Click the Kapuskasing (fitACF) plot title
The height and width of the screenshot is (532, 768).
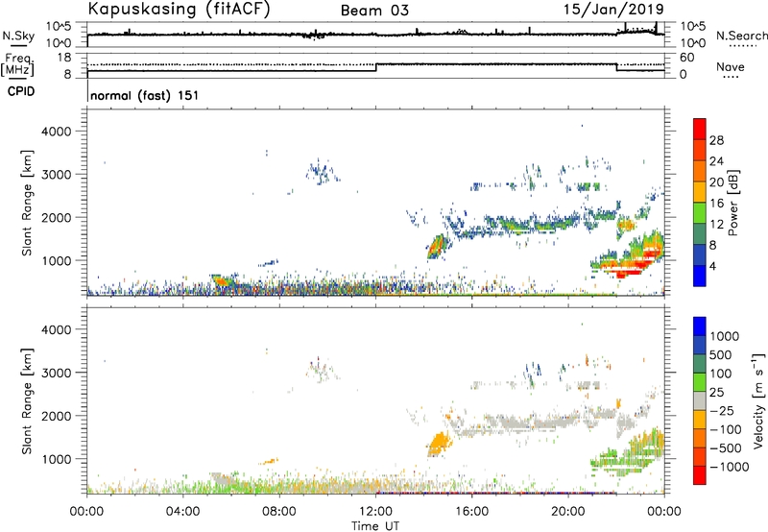click(179, 9)
